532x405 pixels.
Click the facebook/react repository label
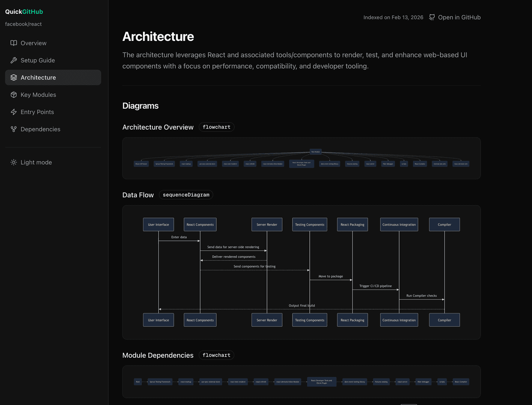coord(23,24)
